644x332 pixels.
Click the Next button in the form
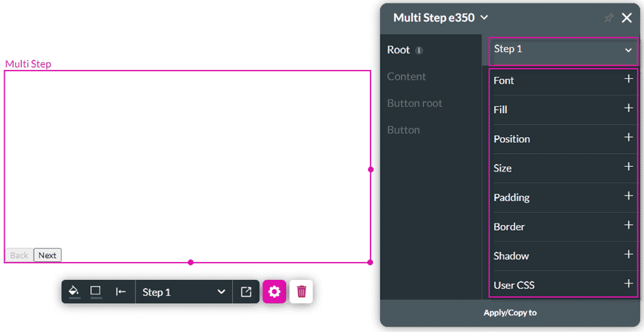point(48,255)
